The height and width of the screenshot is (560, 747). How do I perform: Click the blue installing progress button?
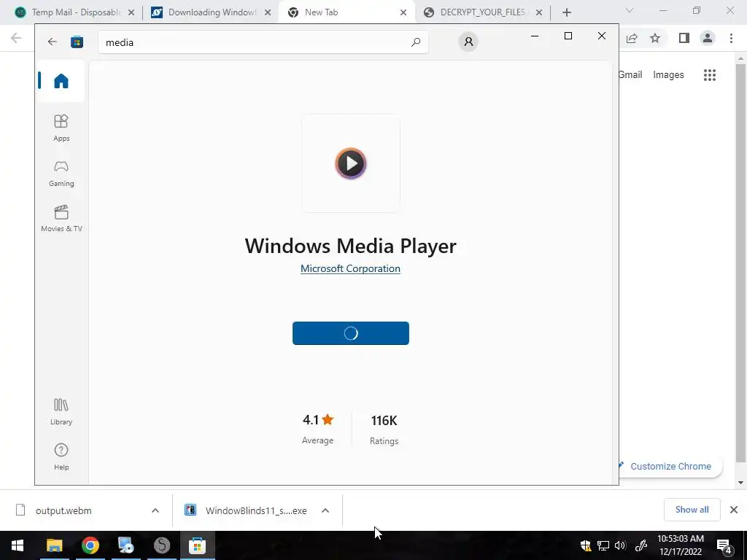pos(351,333)
